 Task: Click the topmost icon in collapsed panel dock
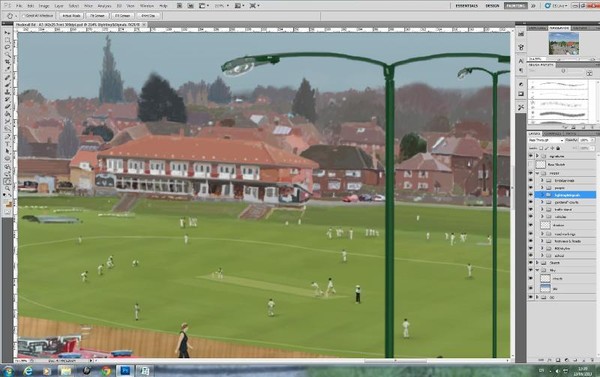coord(521,34)
